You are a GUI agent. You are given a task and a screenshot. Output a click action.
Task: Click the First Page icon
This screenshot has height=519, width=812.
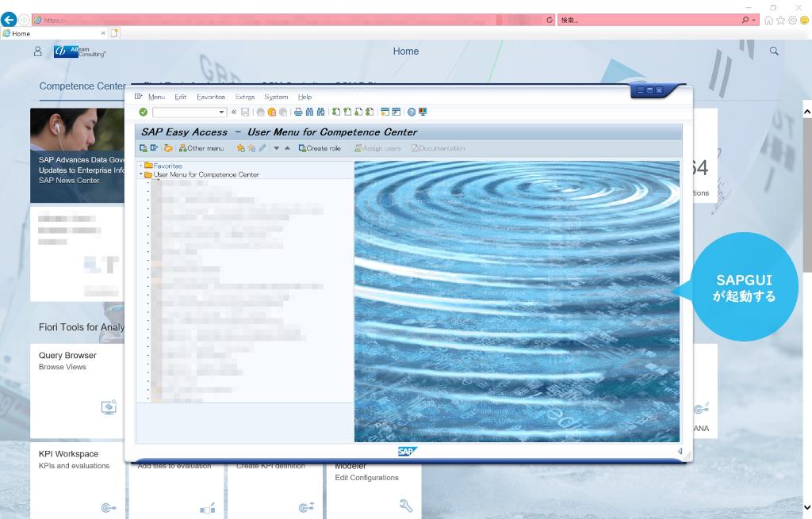[336, 112]
